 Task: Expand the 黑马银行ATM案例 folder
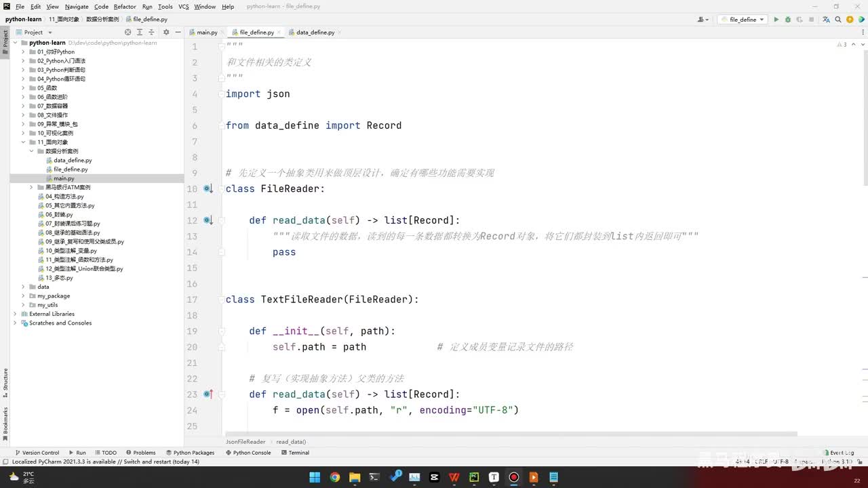[31, 187]
